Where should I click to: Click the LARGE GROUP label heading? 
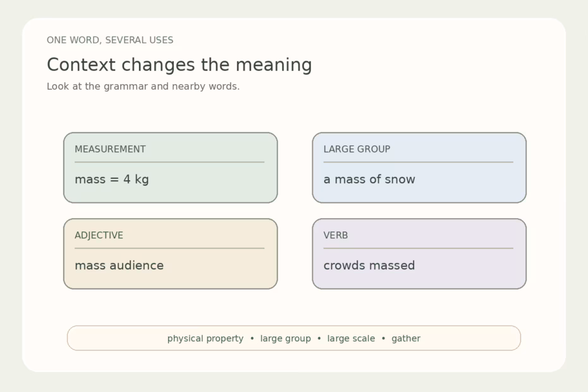[357, 149]
